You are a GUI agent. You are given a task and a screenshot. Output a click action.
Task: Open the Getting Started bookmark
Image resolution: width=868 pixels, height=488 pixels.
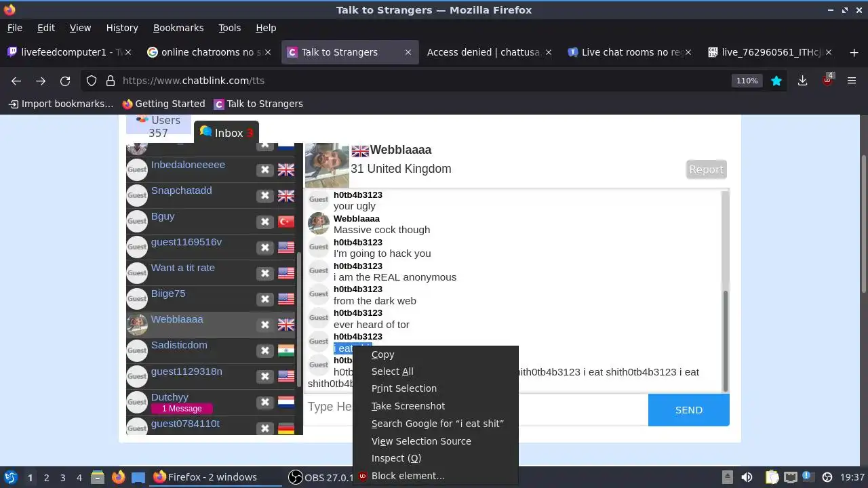click(x=163, y=104)
